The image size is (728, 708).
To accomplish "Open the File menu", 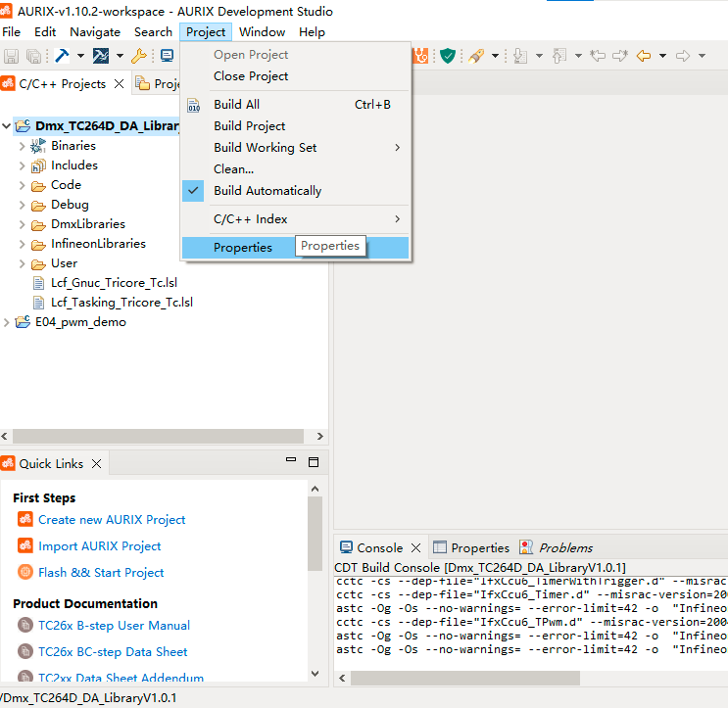I will click(x=11, y=32).
